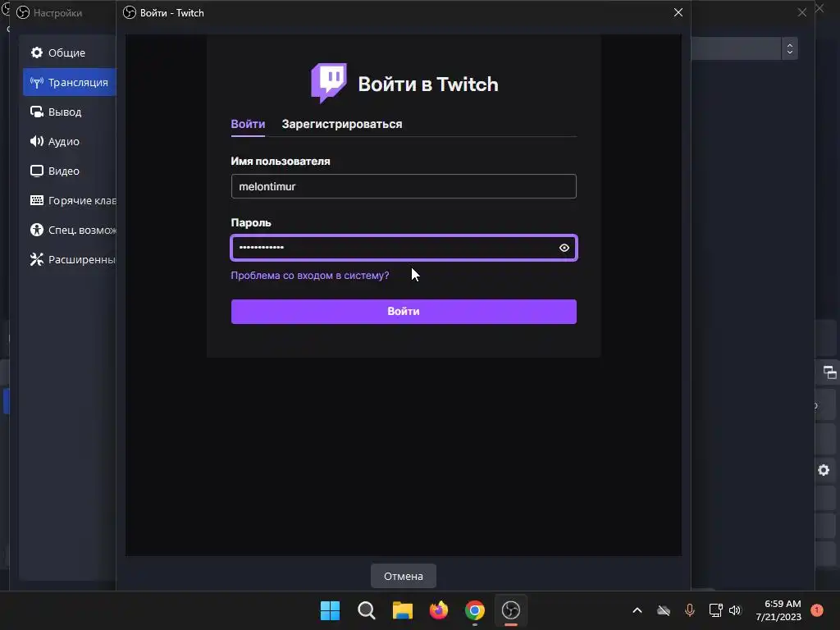Click the dock pop-out icon in OBS window
Image resolution: width=840 pixels, height=630 pixels.
[x=830, y=372]
